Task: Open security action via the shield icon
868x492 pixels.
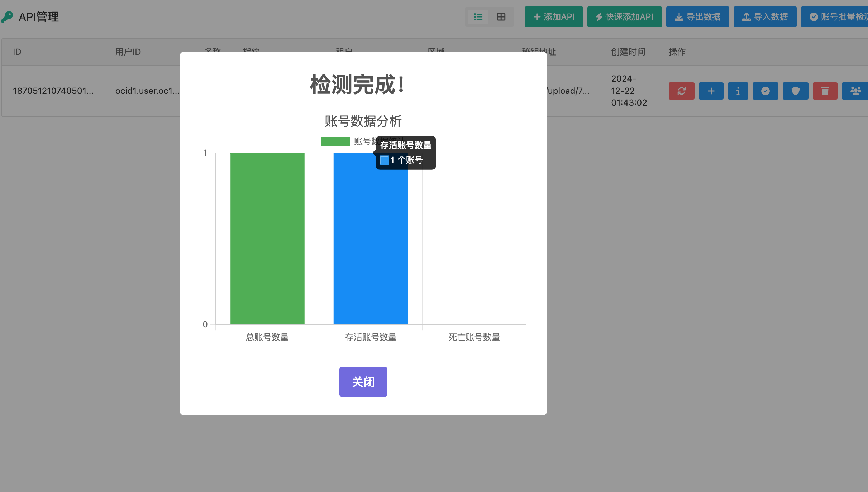Action: click(x=795, y=91)
